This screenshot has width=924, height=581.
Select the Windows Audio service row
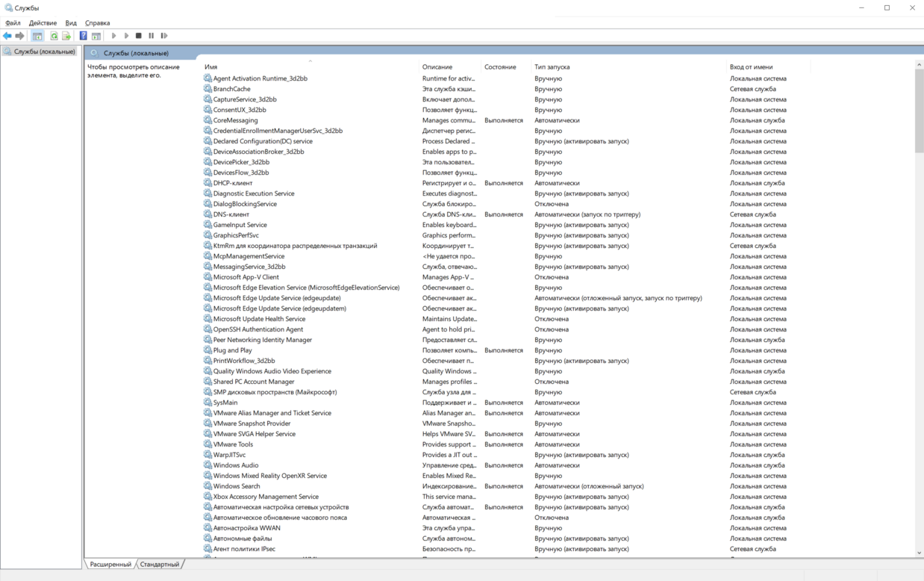pyautogui.click(x=236, y=465)
